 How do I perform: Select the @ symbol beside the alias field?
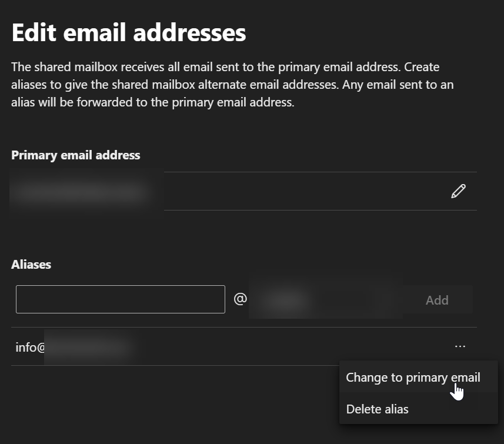(240, 299)
